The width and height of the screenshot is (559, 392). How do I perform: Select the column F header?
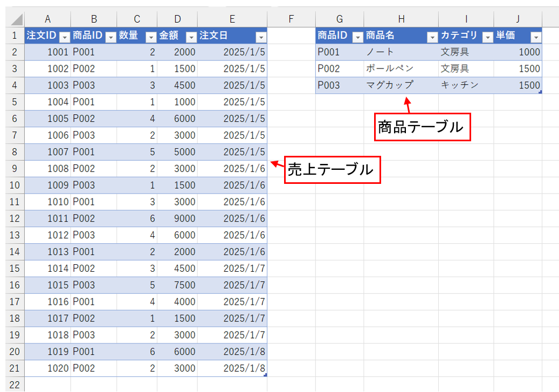pyautogui.click(x=291, y=19)
